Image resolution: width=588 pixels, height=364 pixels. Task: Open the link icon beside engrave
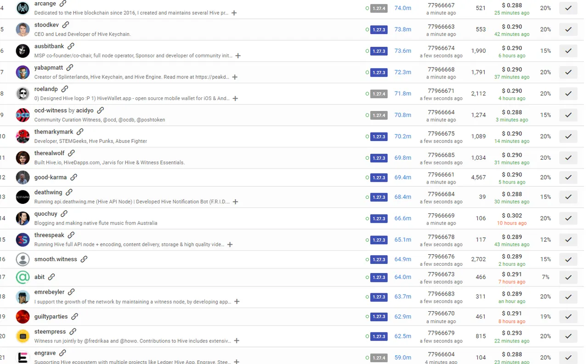click(x=62, y=353)
